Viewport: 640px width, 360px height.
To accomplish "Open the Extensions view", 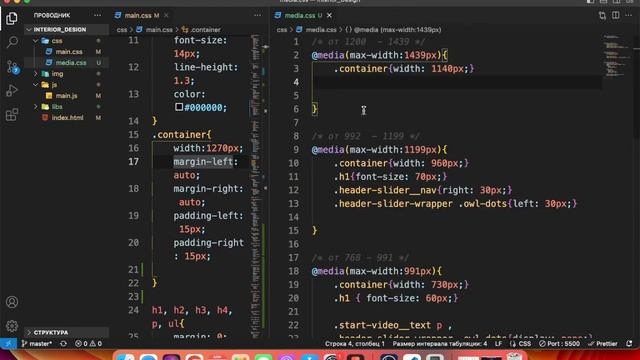I will point(12,114).
